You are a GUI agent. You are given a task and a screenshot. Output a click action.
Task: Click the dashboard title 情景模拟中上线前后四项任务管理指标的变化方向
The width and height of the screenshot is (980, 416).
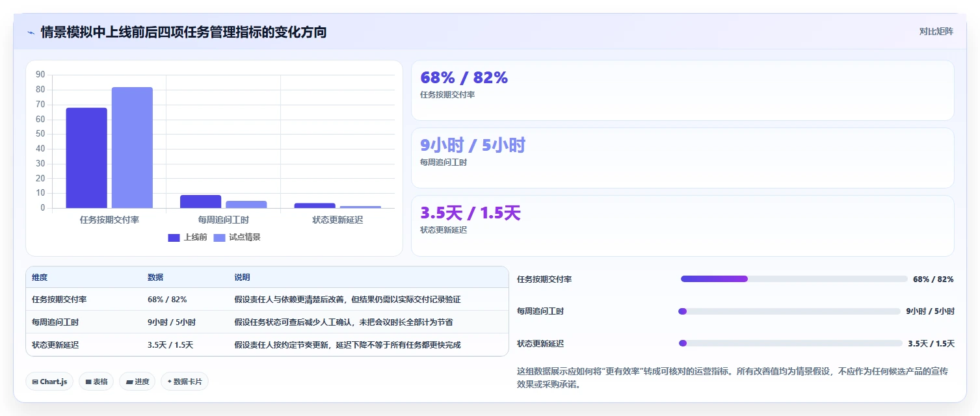(183, 32)
